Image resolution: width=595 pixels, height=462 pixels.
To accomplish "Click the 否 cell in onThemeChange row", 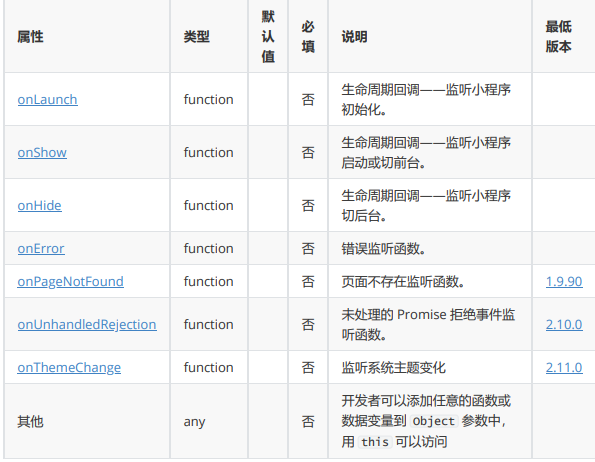I will click(x=308, y=368).
